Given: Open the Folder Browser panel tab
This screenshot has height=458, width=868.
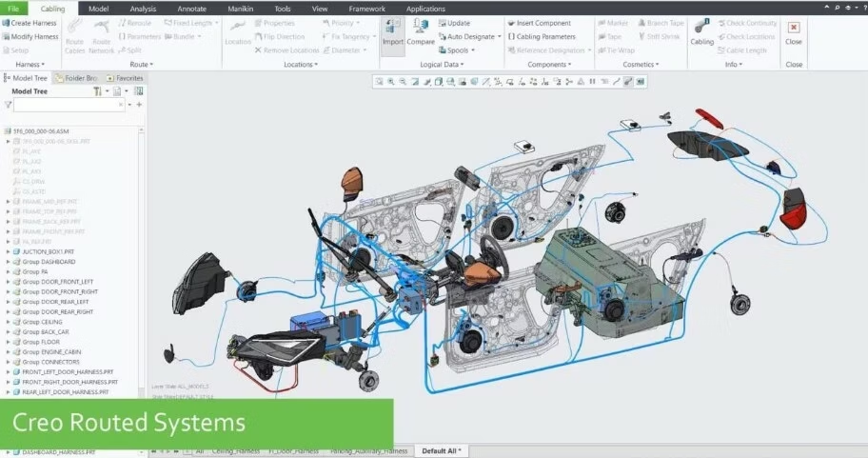Looking at the screenshot, I should tap(76, 78).
